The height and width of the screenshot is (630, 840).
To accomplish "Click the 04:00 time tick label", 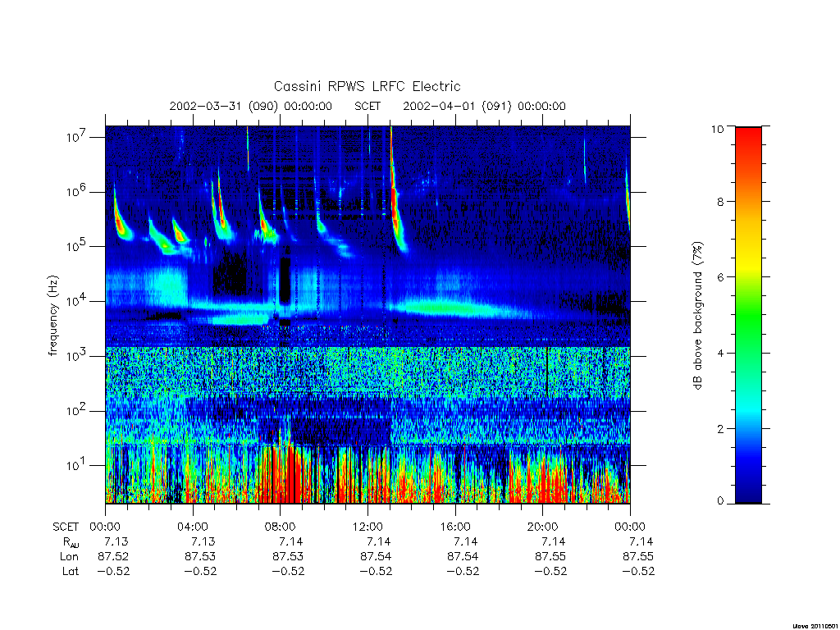I will [x=193, y=527].
